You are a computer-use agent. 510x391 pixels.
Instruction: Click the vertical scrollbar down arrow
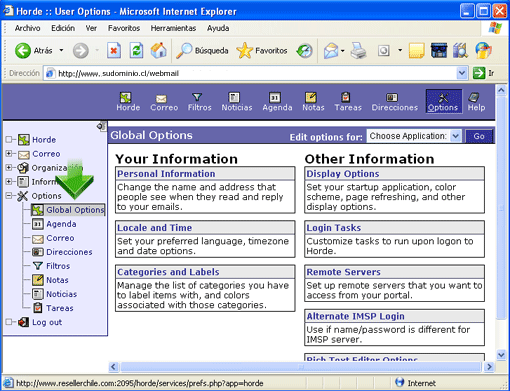point(501,355)
